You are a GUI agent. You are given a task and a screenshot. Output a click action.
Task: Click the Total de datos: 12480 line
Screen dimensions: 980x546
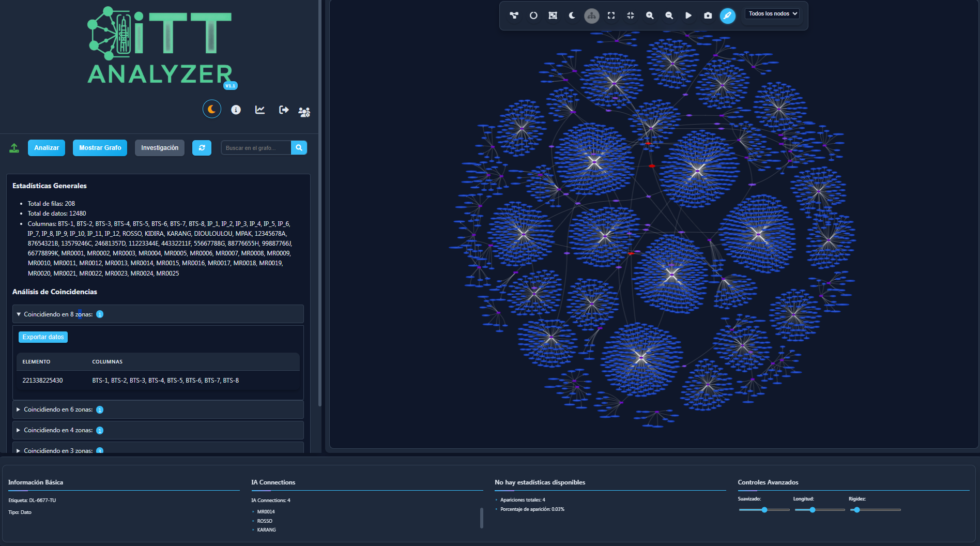(x=57, y=214)
